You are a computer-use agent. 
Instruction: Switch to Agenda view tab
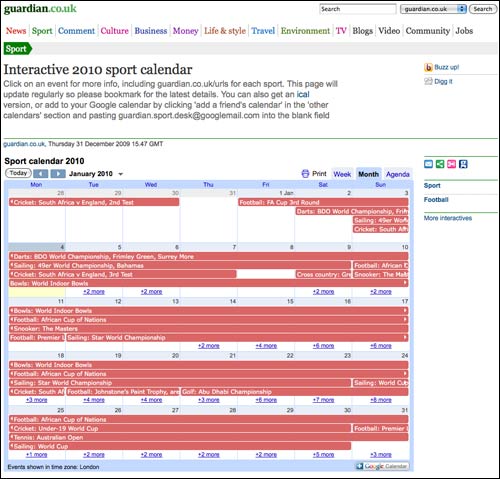[x=398, y=174]
